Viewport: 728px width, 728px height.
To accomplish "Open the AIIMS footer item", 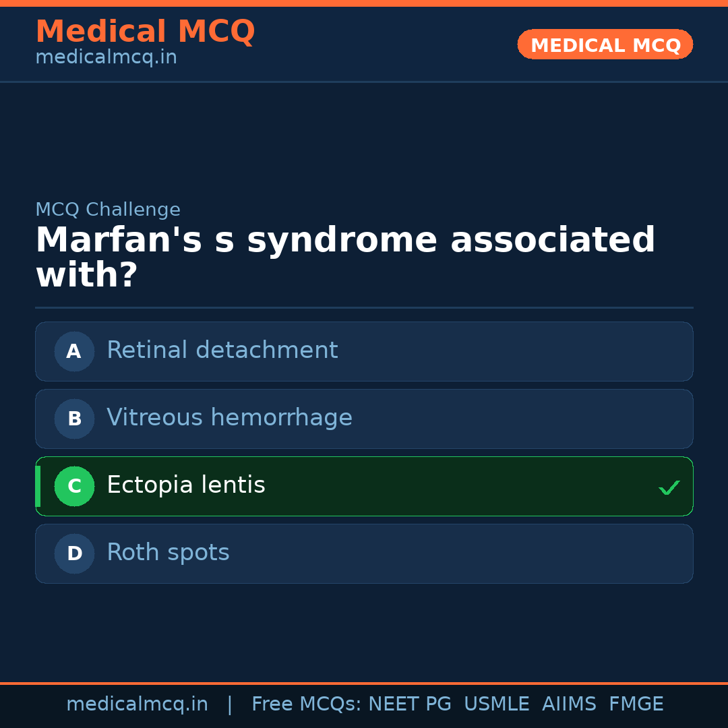I will point(570,704).
